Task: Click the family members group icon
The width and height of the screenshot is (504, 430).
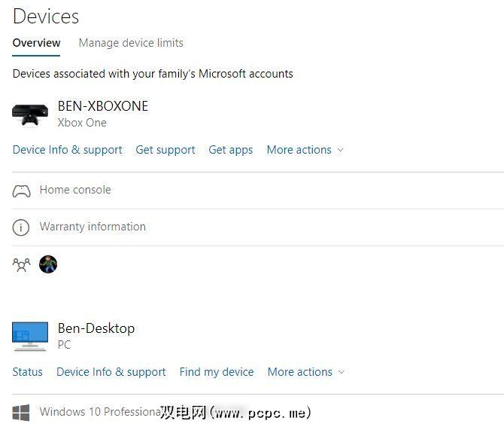Action: tap(22, 264)
